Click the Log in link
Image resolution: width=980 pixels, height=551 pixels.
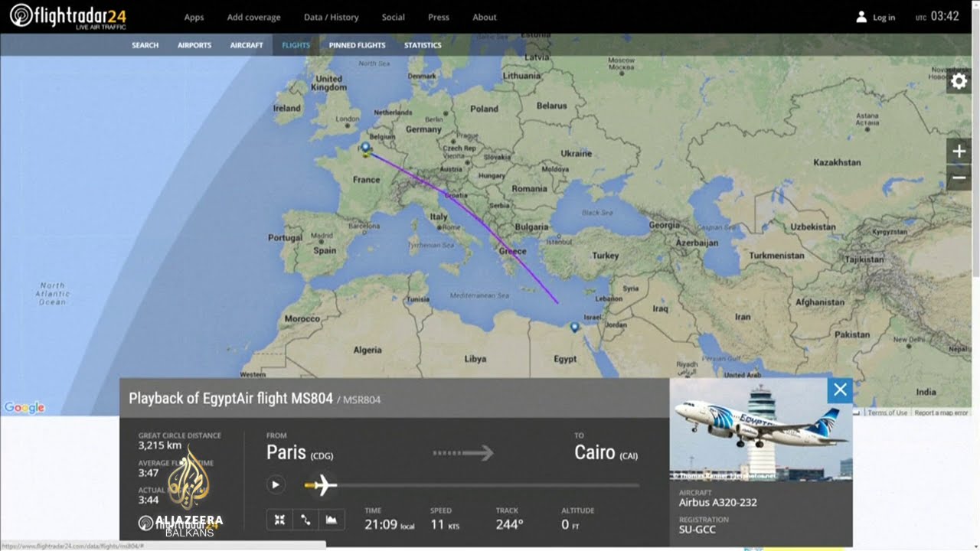point(884,18)
